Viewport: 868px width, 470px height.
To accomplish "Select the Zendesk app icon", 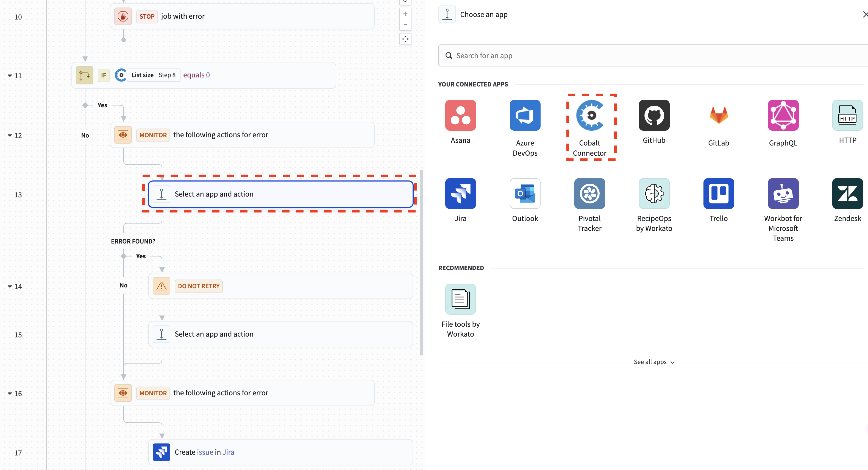I will (x=847, y=193).
